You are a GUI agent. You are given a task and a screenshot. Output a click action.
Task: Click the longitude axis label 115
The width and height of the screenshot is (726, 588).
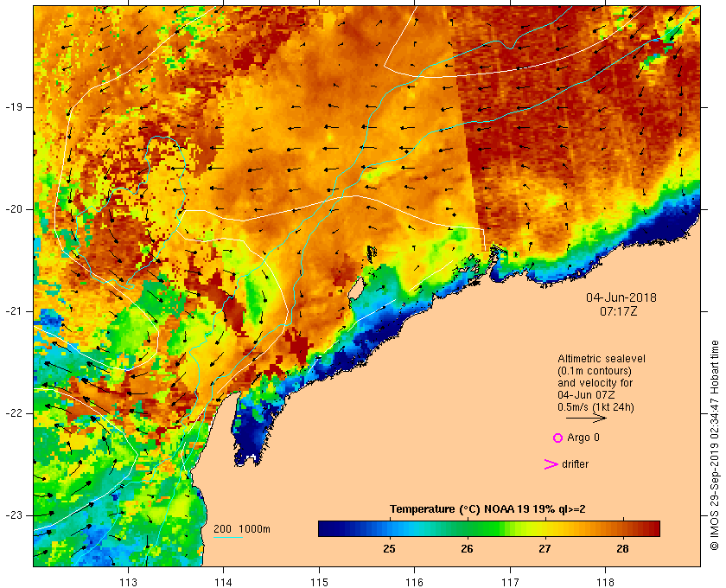(319, 582)
